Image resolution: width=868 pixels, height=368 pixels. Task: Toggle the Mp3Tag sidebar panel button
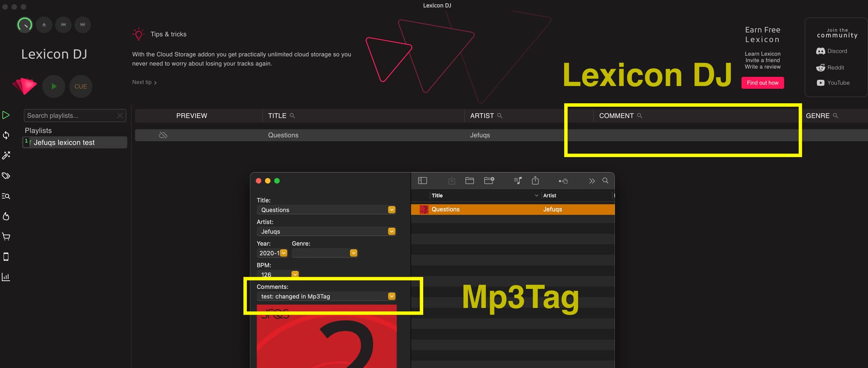pos(422,181)
